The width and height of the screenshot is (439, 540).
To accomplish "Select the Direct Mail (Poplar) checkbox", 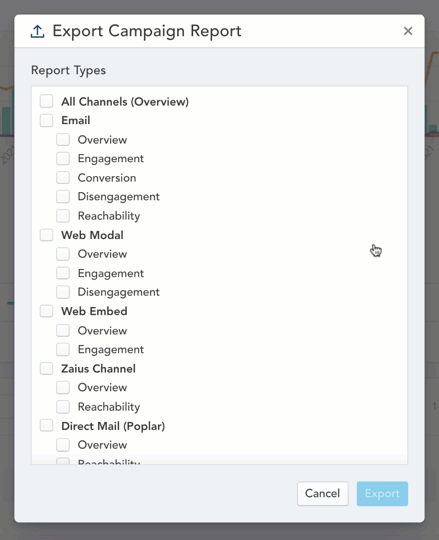I will click(x=46, y=426).
